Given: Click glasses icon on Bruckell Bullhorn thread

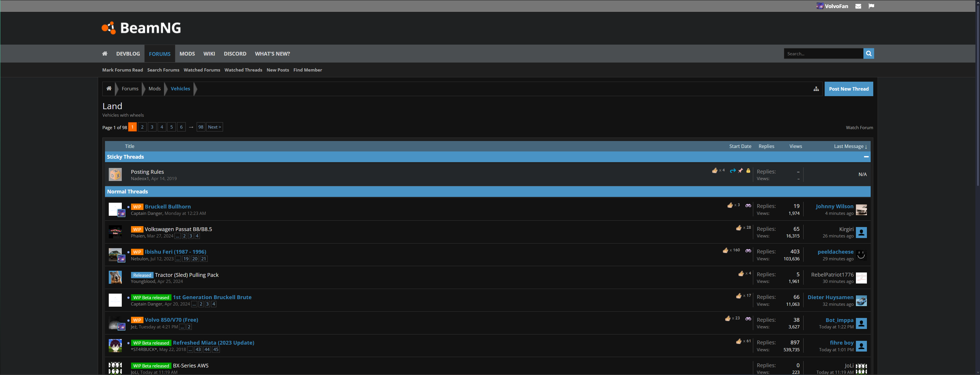Looking at the screenshot, I should coord(748,206).
